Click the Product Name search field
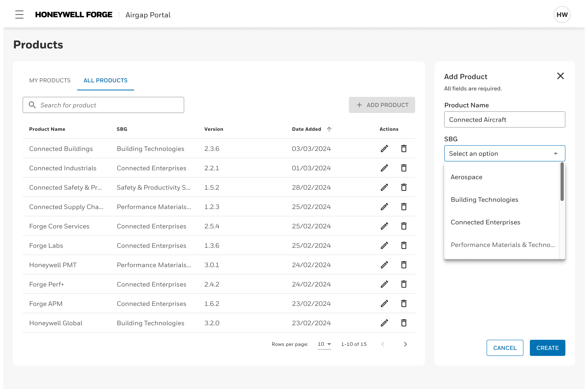Screen dimensions: 588x389 click(103, 105)
